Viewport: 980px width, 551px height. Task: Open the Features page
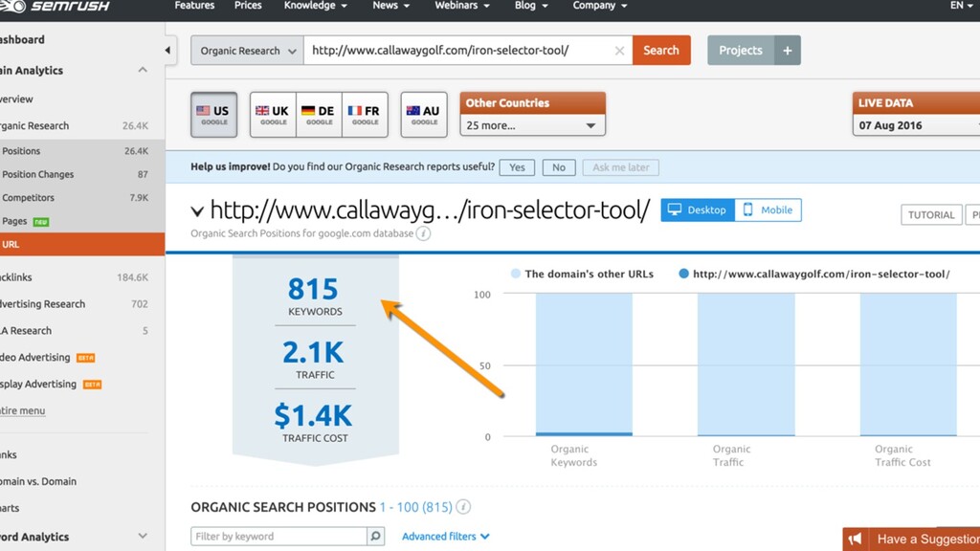tap(194, 6)
